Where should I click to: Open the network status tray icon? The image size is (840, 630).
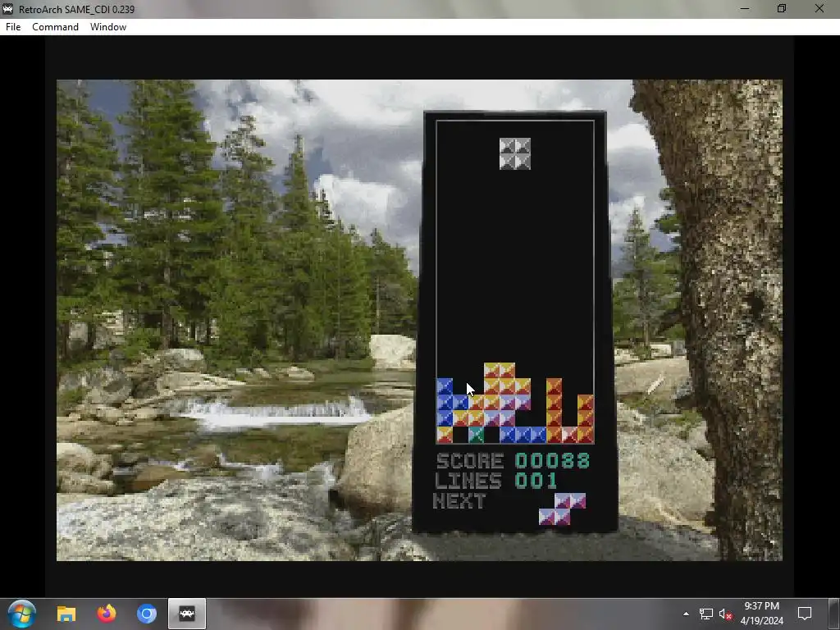(706, 614)
